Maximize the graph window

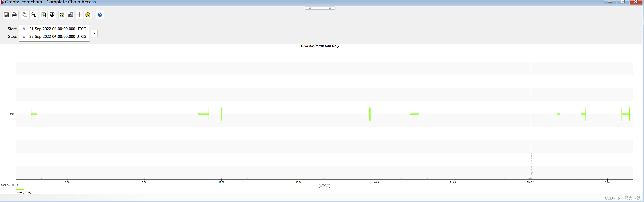click(623, 2)
